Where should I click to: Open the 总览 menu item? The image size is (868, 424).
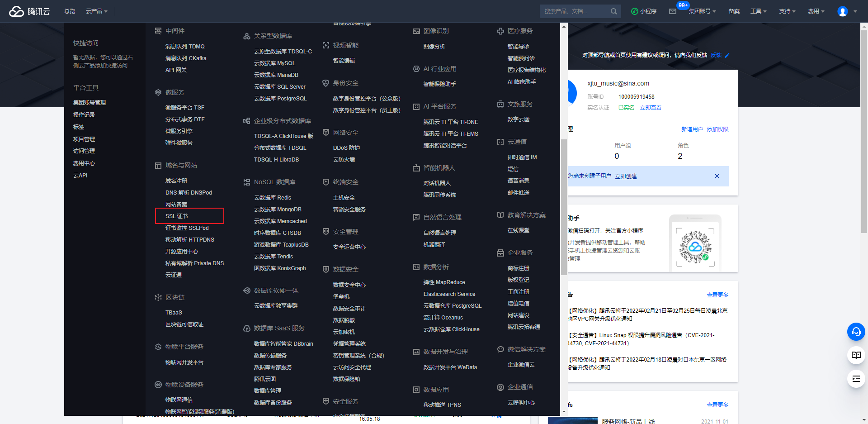[70, 11]
